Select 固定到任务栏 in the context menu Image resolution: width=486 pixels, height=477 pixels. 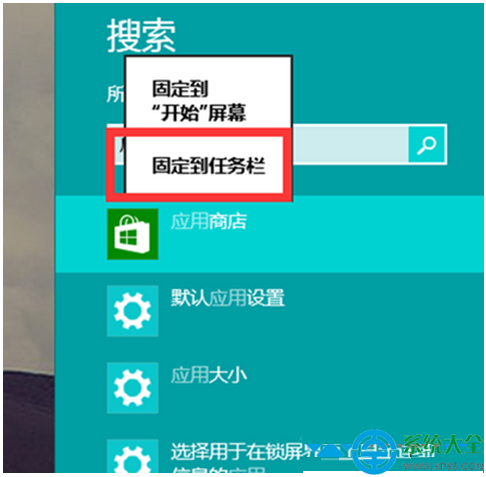pos(208,166)
